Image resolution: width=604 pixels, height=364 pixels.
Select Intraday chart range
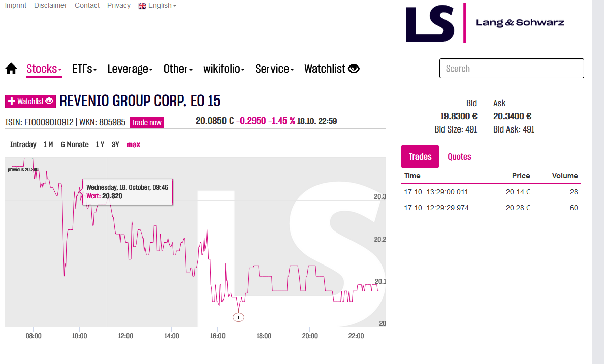pyautogui.click(x=23, y=145)
